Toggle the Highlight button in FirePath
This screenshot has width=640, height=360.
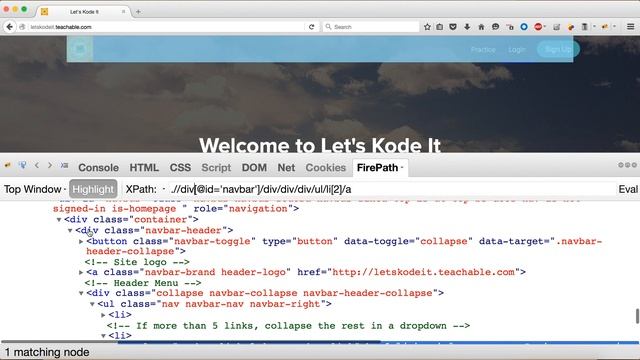click(93, 189)
